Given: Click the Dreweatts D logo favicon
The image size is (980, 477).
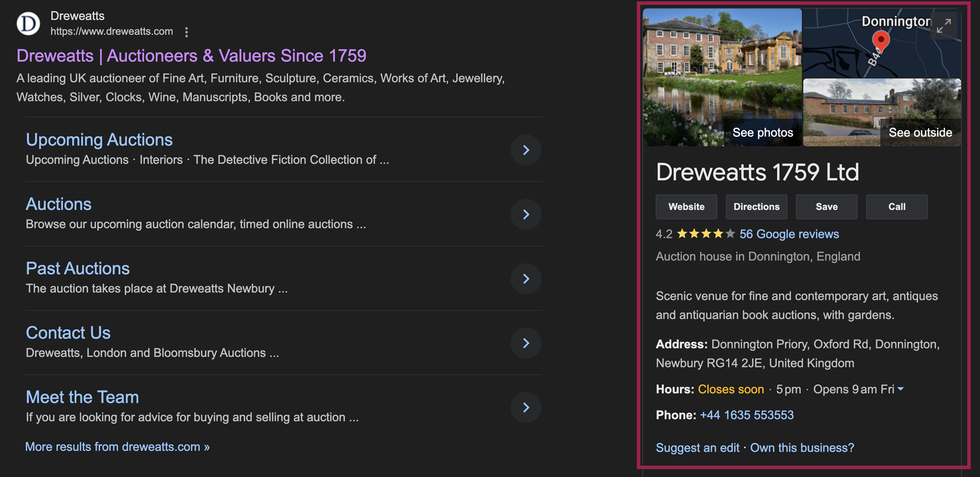Looking at the screenshot, I should click(x=28, y=23).
